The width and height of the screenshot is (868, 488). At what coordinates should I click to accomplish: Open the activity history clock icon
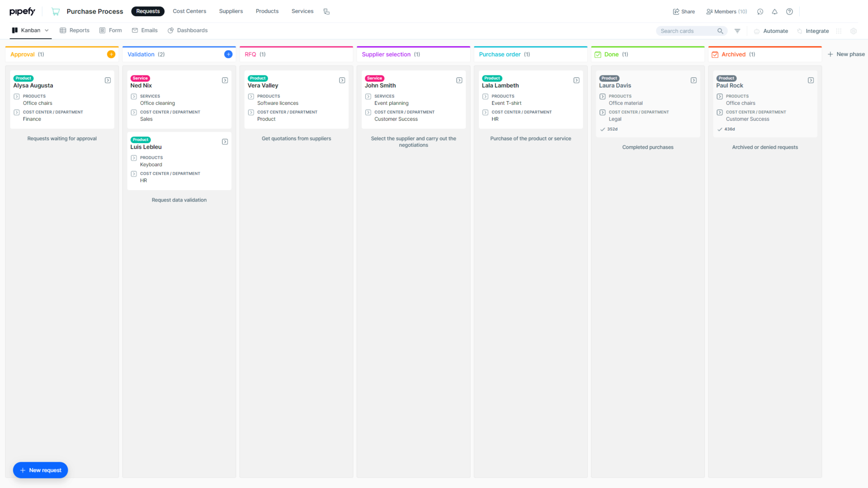[760, 12]
